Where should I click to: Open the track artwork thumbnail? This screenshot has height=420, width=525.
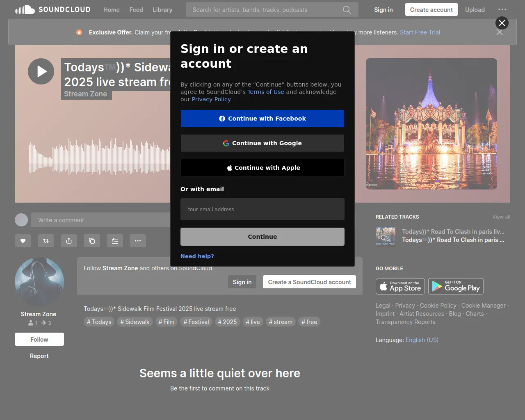point(431,124)
